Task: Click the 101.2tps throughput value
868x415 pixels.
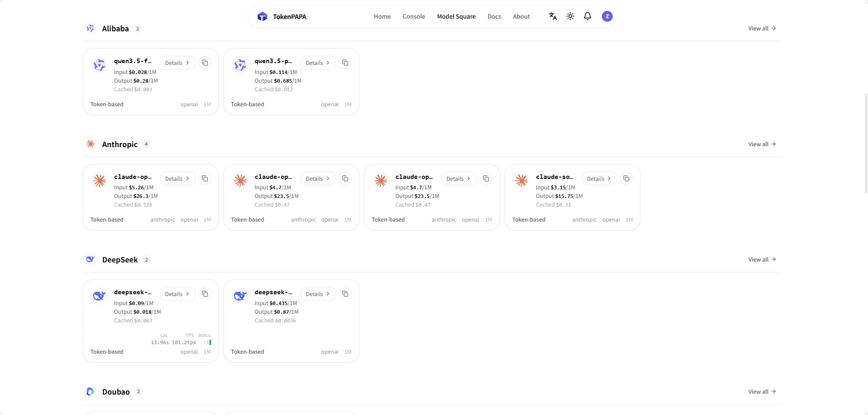Action: (184, 342)
